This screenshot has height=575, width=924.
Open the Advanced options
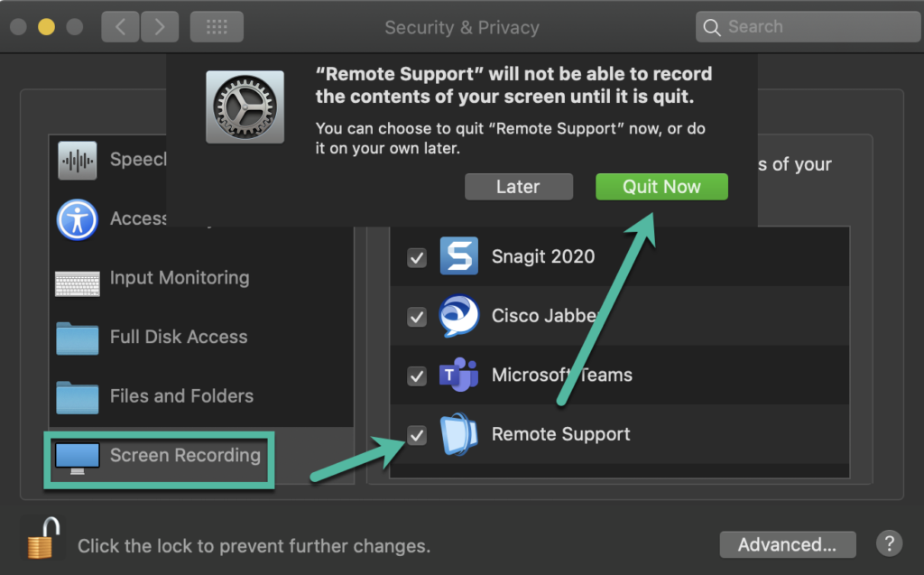(x=787, y=544)
